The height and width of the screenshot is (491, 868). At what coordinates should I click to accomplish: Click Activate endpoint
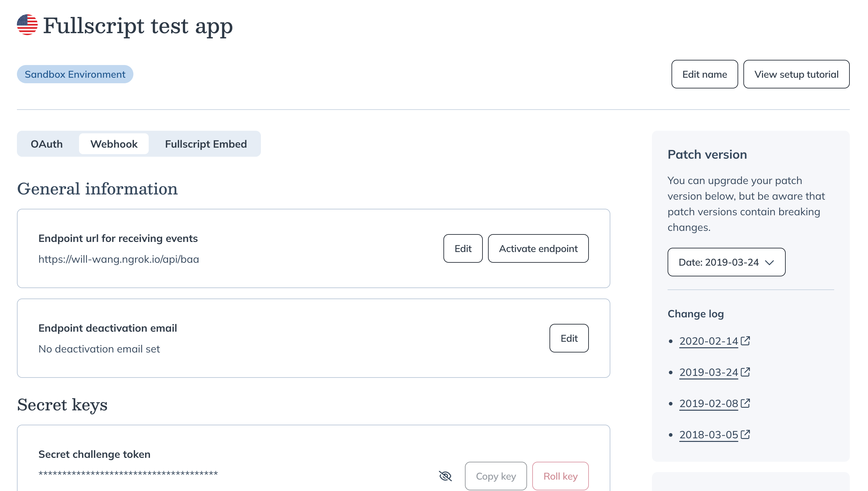(x=538, y=248)
